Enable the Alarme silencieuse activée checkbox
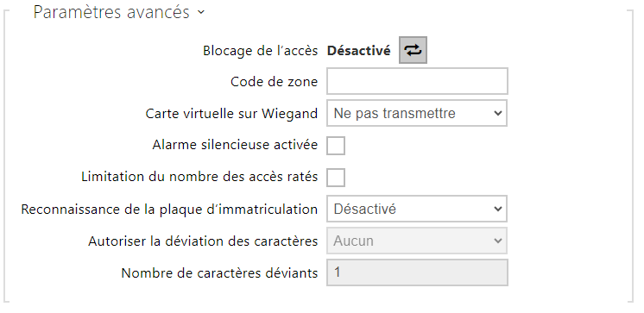This screenshot has width=644, height=313. click(336, 145)
